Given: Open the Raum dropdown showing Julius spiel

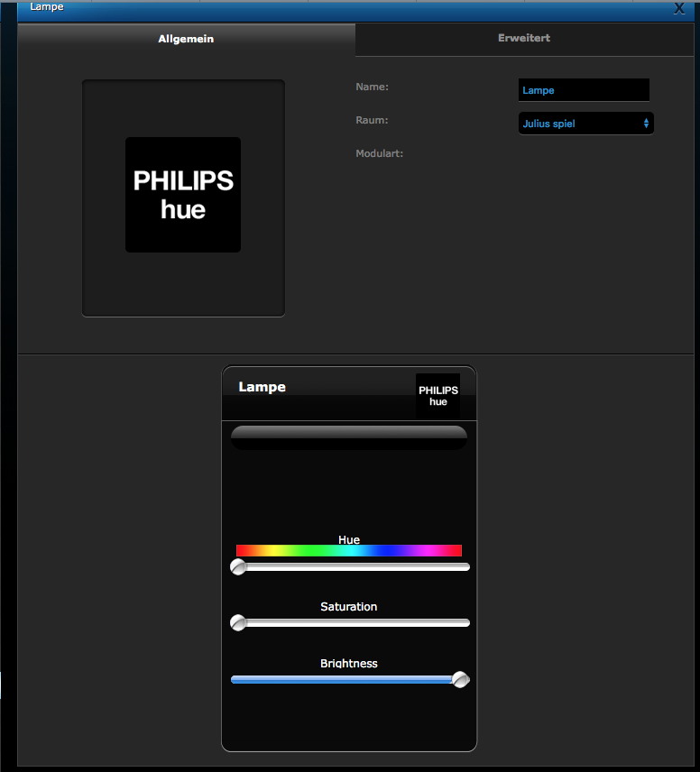Looking at the screenshot, I should coord(585,124).
